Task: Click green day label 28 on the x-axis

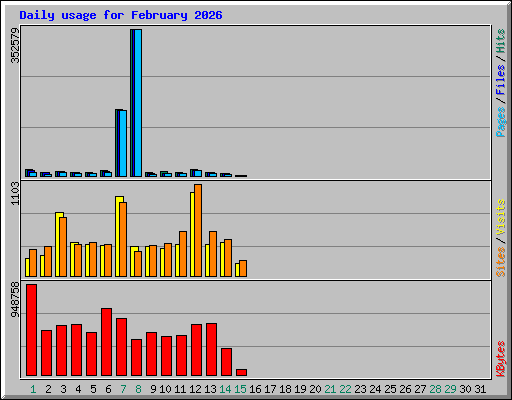Action: (436, 389)
